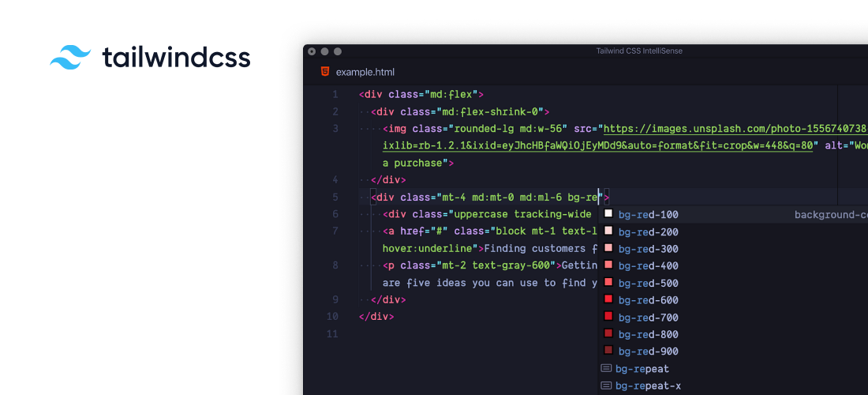Screen dimensions: 868x395
Task: Click the editor window close button
Action: tap(312, 51)
